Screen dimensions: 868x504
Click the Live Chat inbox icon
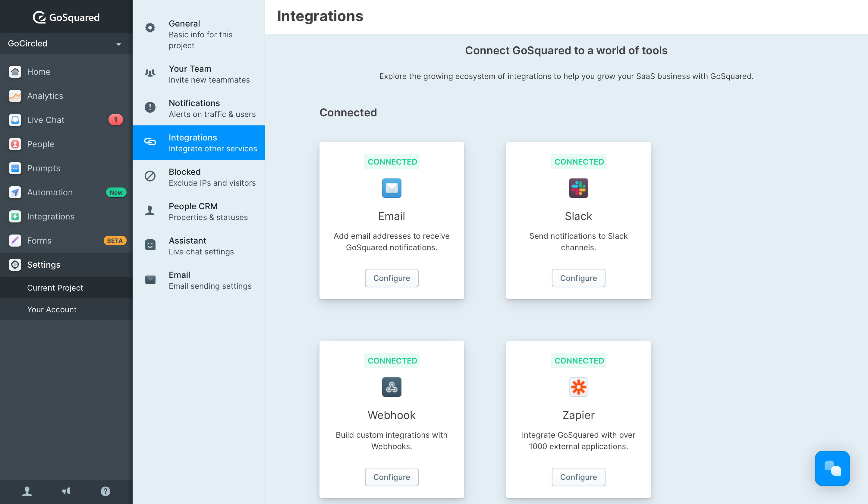(x=15, y=120)
